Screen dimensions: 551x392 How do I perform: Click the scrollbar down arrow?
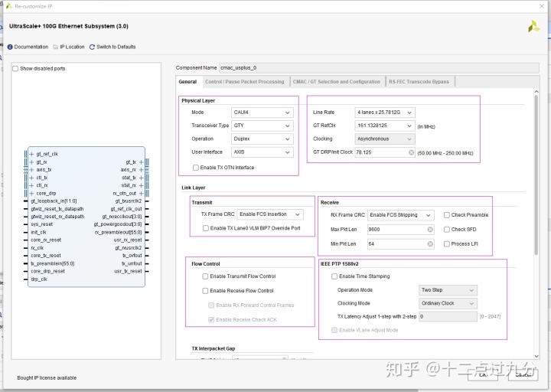pos(536,356)
